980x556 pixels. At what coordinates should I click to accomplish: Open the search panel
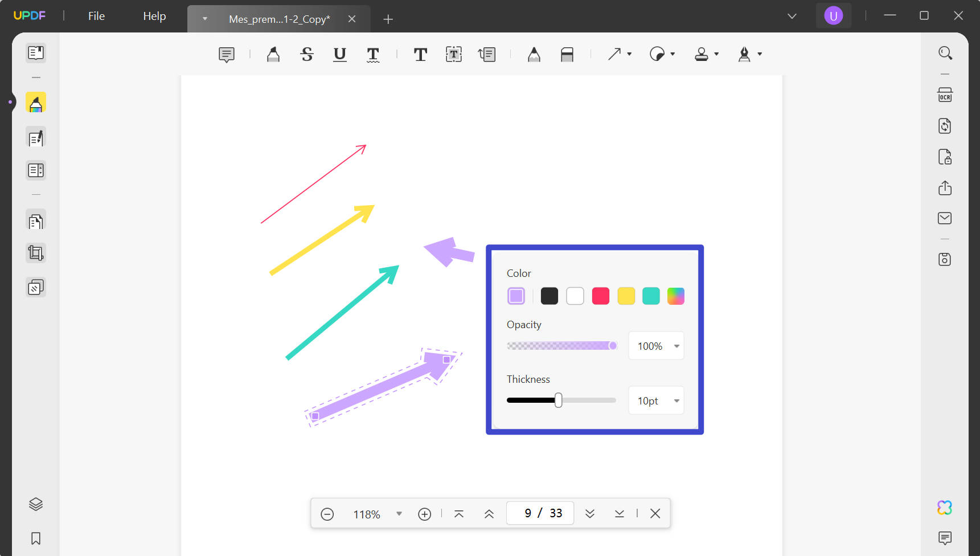click(945, 52)
